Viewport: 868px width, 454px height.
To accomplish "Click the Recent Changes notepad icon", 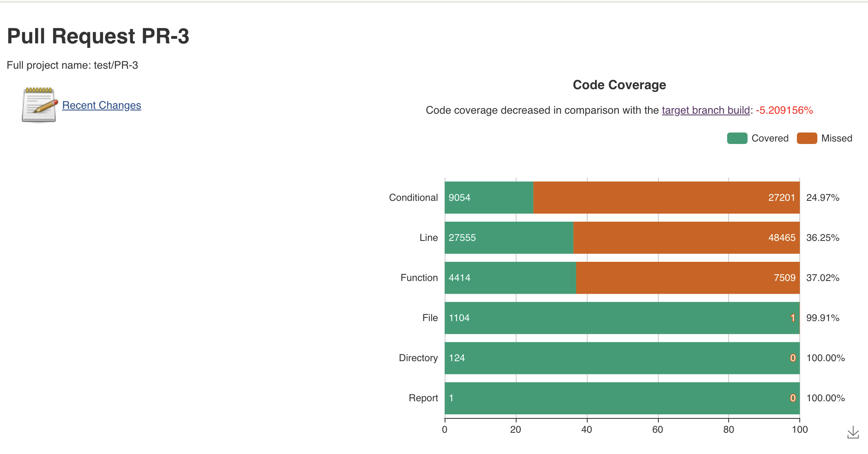I will click(x=39, y=105).
